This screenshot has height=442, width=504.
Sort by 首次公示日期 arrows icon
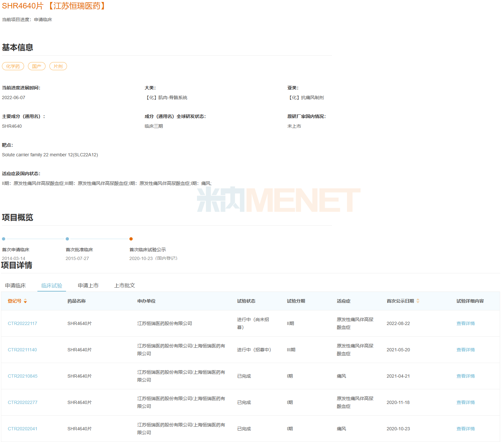[418, 301]
